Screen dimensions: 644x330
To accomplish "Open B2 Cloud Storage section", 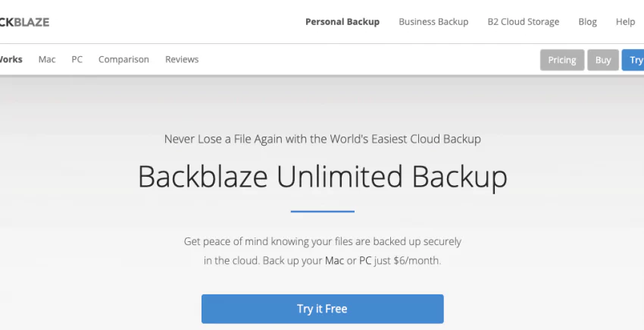I will click(x=524, y=22).
